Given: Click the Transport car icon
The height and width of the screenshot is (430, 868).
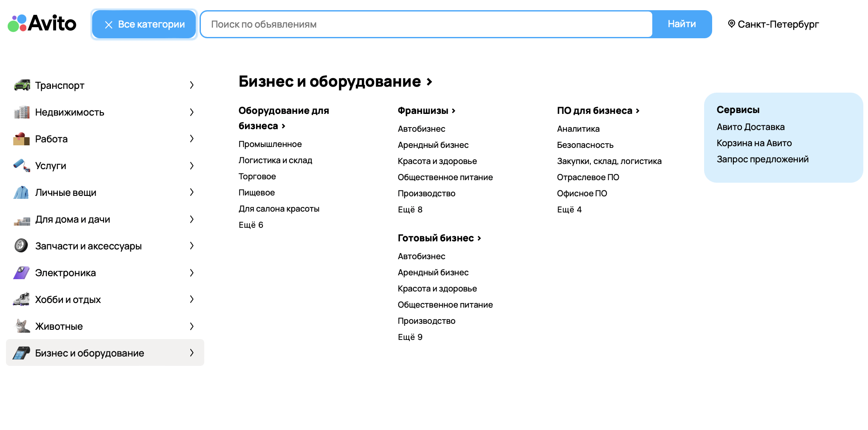Looking at the screenshot, I should pos(22,85).
